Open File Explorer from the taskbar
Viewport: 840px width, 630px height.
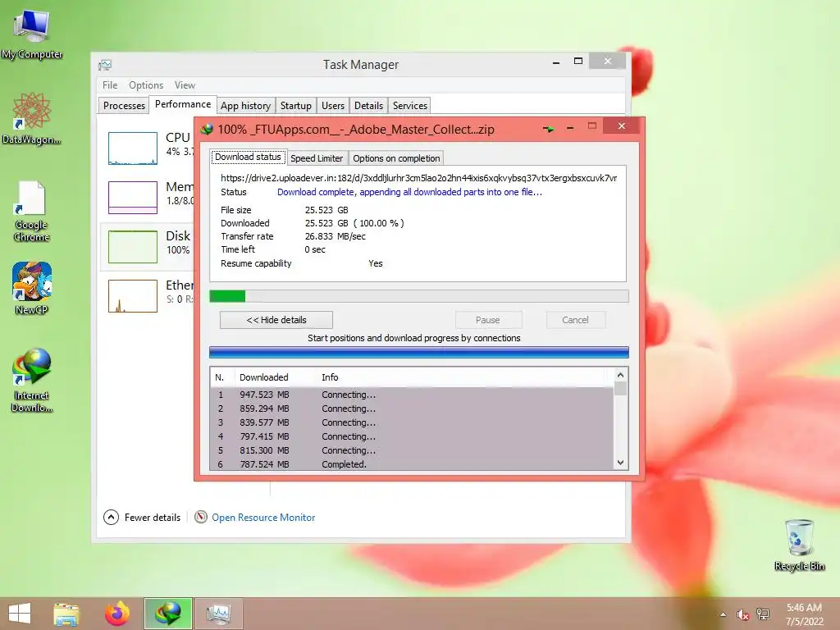pyautogui.click(x=66, y=614)
